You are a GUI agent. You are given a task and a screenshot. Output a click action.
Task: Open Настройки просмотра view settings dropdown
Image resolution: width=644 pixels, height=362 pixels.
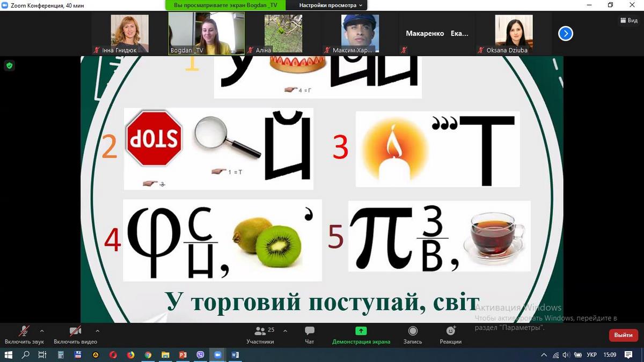click(331, 5)
